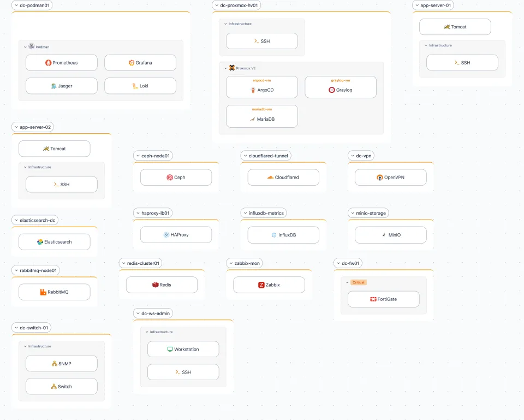Click the Loki service icon
The width and height of the screenshot is (524, 420).
(x=135, y=86)
